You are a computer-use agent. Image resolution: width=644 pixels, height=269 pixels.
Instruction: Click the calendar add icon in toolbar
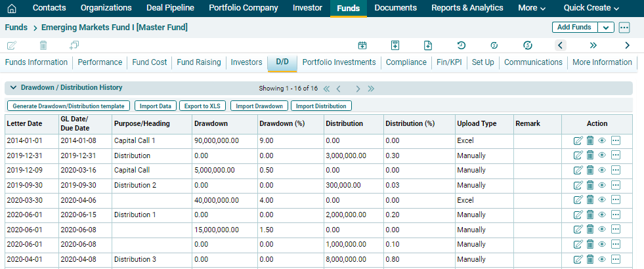click(x=362, y=45)
